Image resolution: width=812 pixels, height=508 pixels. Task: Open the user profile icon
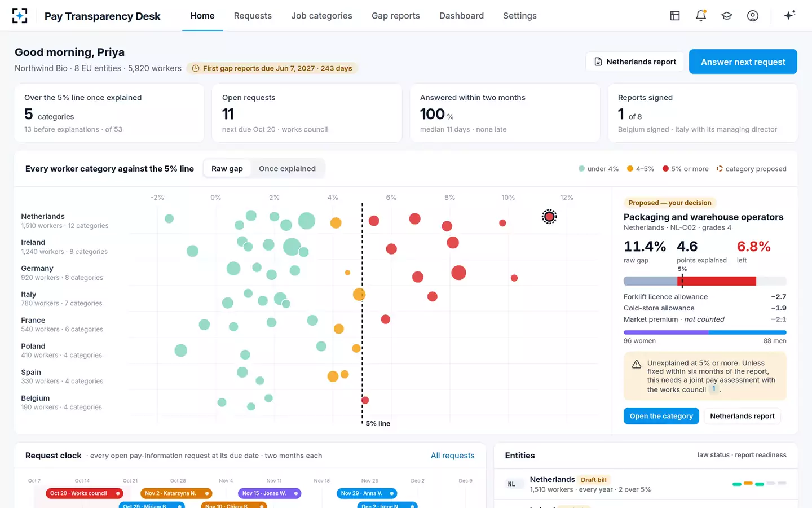click(752, 16)
